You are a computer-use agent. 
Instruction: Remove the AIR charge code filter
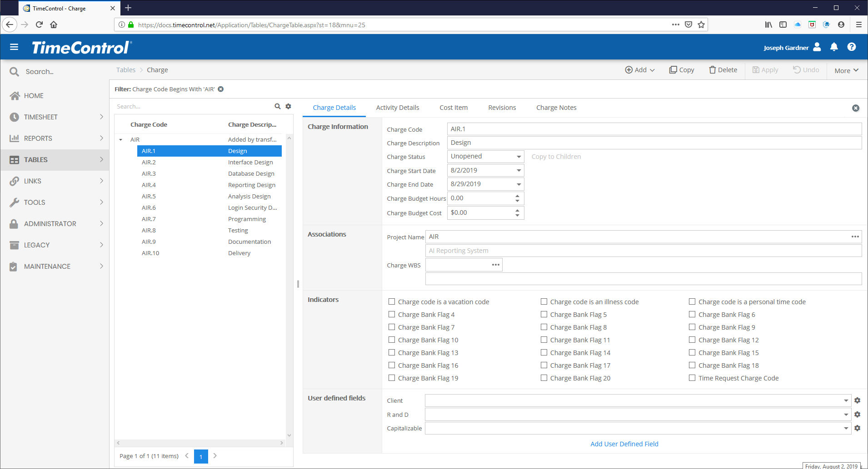(221, 89)
